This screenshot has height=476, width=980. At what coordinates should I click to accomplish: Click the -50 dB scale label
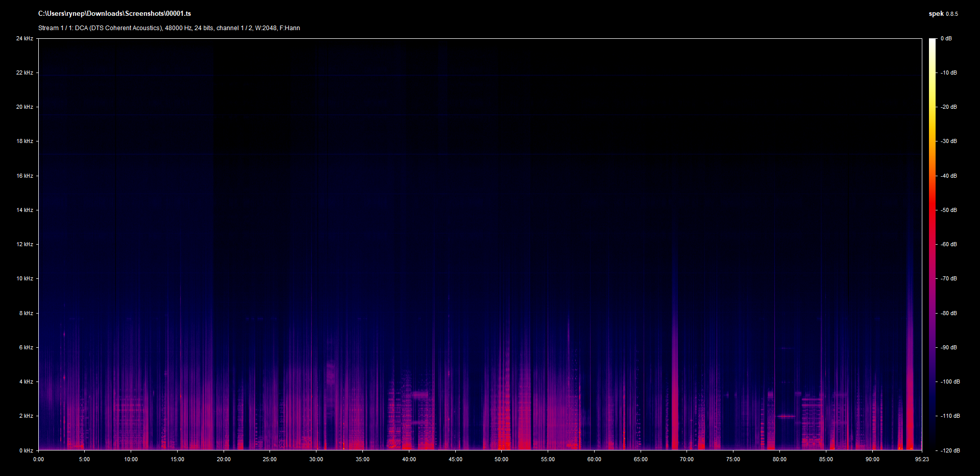point(949,210)
